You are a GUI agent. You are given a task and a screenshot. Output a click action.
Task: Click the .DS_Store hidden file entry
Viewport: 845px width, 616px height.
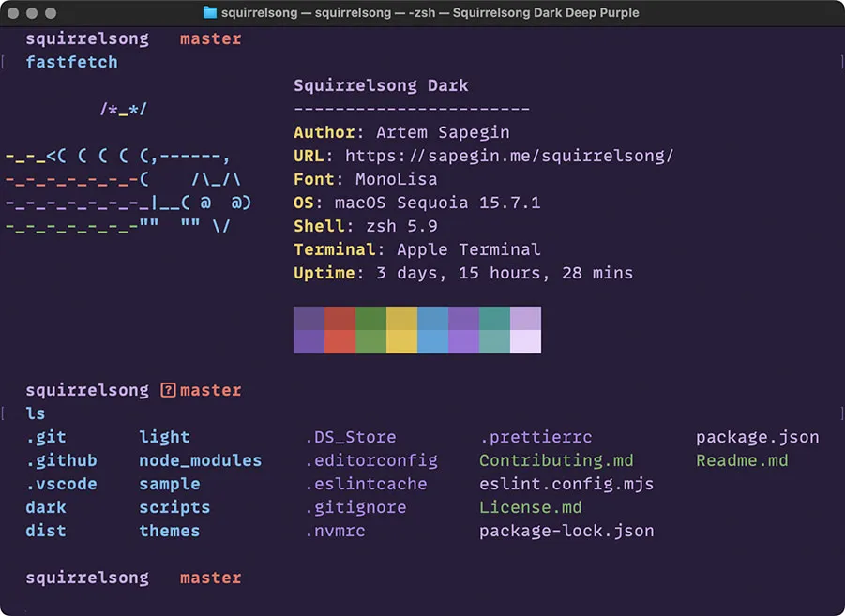pos(350,437)
